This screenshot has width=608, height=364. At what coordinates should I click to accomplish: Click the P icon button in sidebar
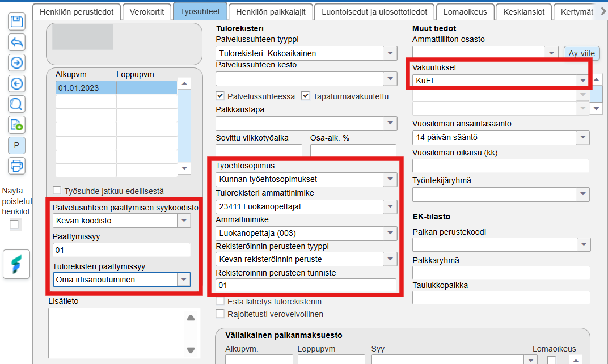pos(16,145)
